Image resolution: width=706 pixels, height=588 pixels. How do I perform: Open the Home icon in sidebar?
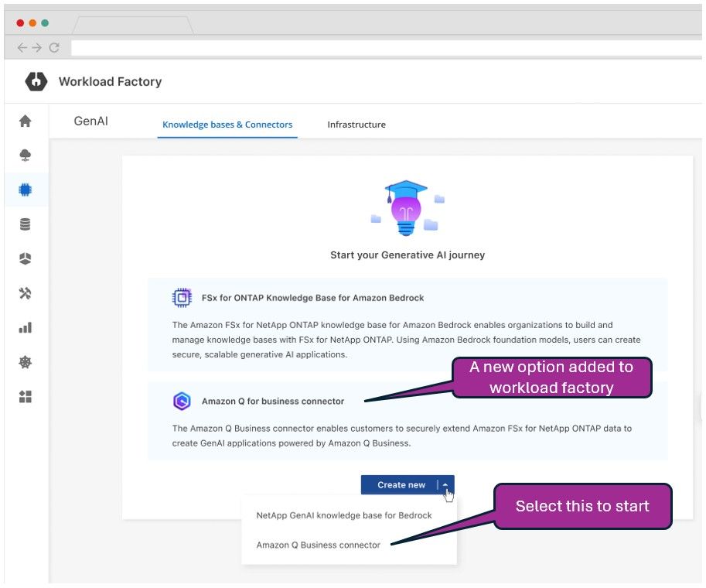pos(26,121)
